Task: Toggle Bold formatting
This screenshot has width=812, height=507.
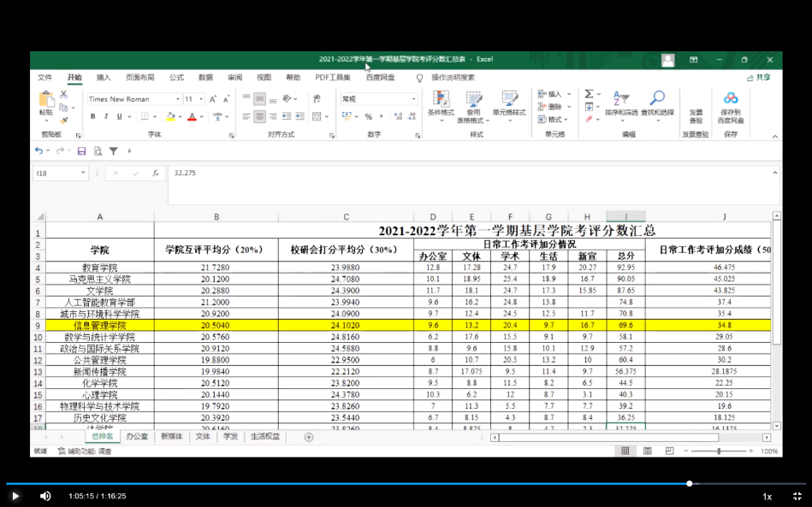Action: click(x=93, y=116)
